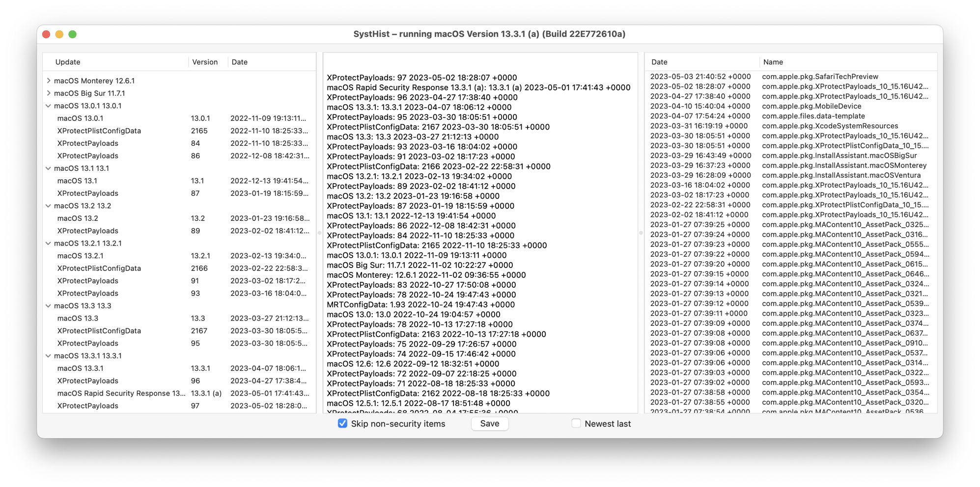Expand the macOS Big Sur 11.7.1 group
980x487 pixels.
click(x=48, y=93)
